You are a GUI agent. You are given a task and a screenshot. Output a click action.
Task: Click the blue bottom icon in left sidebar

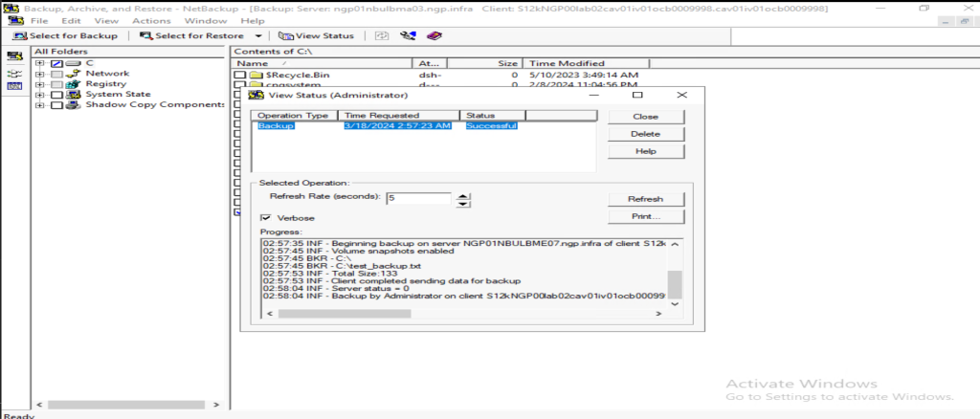coord(14,86)
